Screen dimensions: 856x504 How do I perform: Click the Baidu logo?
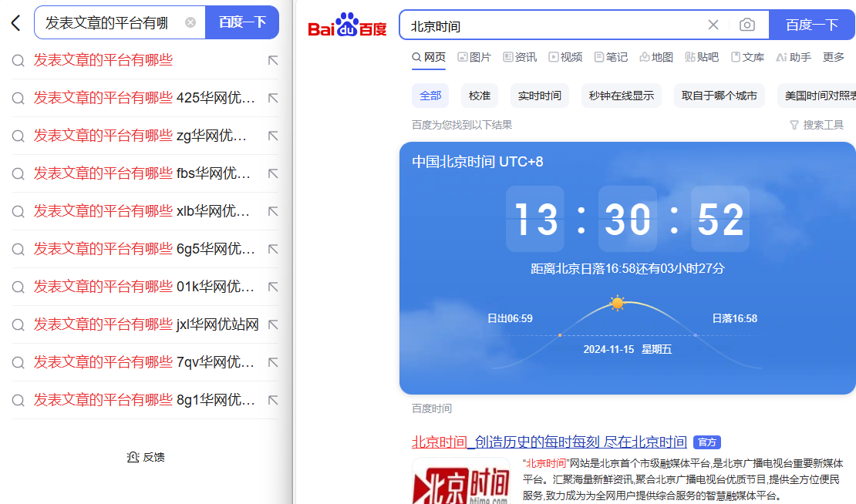pyautogui.click(x=347, y=25)
